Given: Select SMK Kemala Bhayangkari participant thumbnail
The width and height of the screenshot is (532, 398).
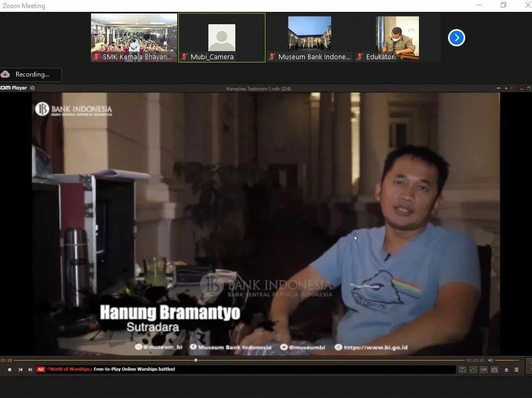Looking at the screenshot, I should pyautogui.click(x=134, y=37).
